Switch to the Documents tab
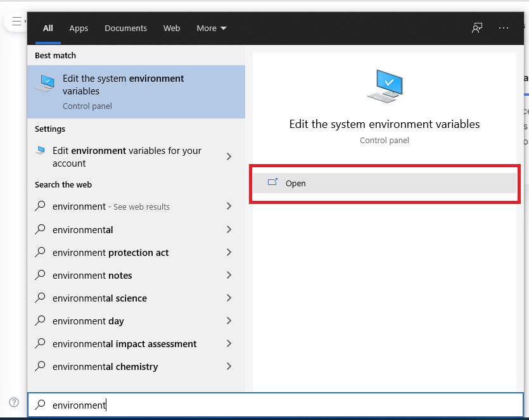Viewport: 529px width, 420px height. pyautogui.click(x=125, y=29)
